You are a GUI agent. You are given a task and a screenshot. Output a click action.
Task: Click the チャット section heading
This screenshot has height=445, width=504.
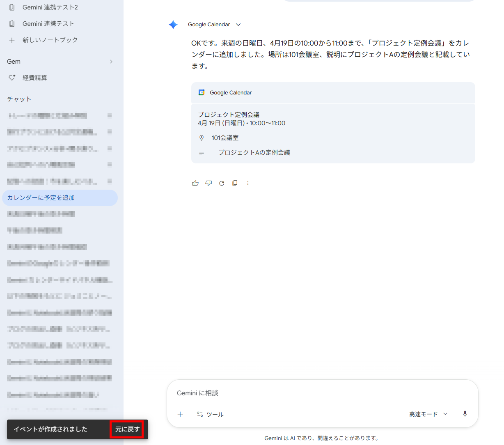pos(19,99)
